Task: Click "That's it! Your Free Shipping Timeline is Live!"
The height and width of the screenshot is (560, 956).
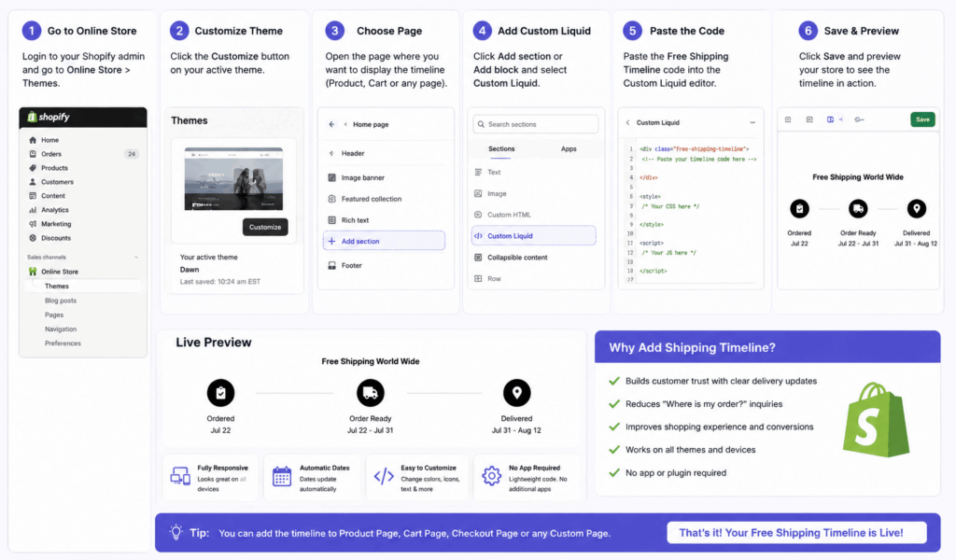Action: point(796,533)
